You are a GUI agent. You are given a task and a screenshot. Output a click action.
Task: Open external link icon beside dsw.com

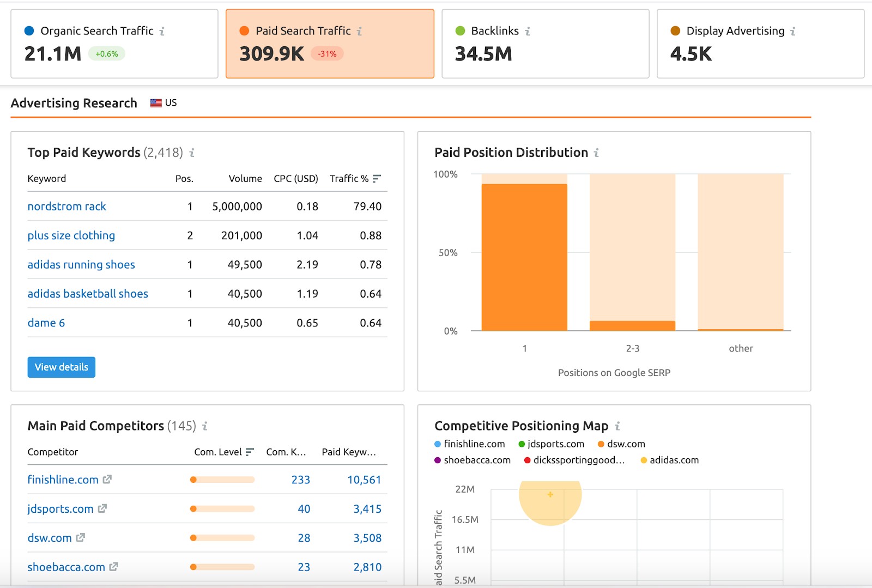pyautogui.click(x=81, y=538)
